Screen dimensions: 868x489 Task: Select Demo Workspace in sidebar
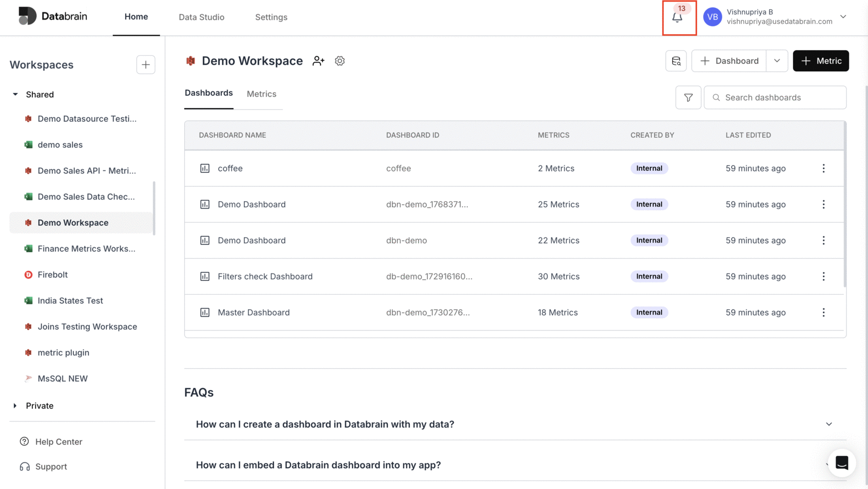(x=81, y=223)
